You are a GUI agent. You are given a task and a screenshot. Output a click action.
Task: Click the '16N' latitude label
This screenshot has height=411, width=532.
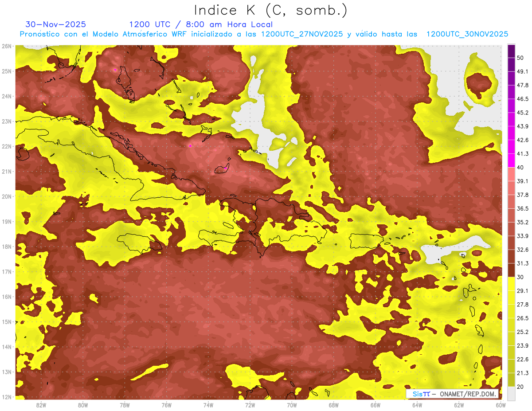pos(7,297)
